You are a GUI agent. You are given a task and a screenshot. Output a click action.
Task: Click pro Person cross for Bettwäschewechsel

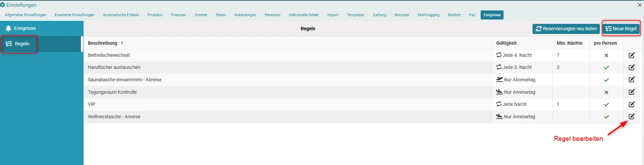[x=606, y=55]
